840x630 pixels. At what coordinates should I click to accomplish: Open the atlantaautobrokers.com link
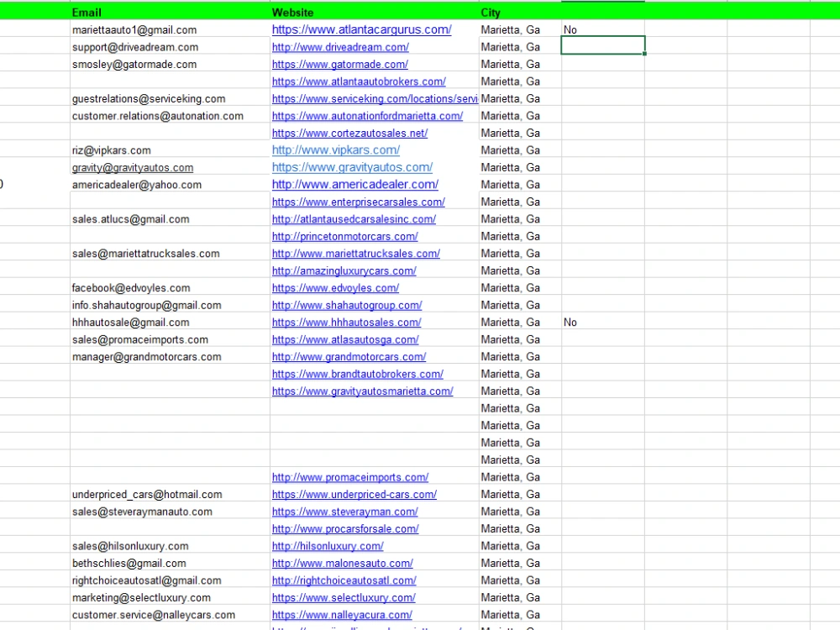pyautogui.click(x=359, y=81)
